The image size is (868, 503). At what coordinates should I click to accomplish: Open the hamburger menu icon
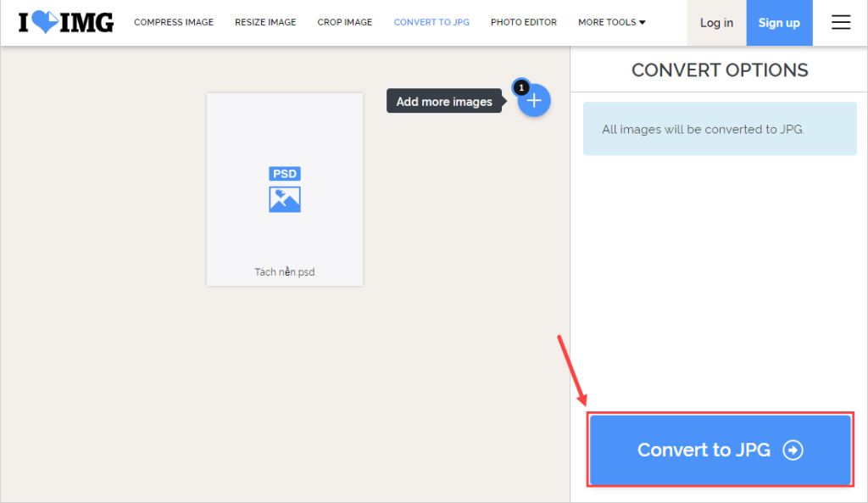click(840, 23)
